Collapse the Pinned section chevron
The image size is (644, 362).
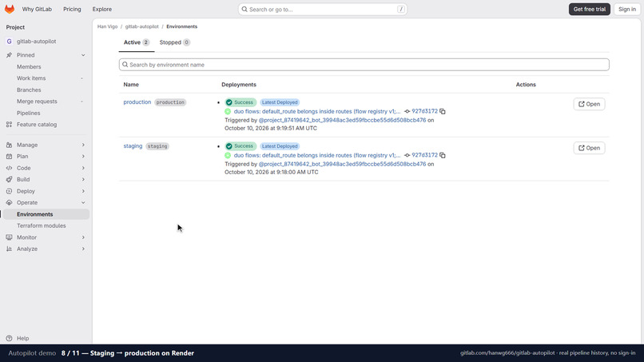(x=83, y=55)
